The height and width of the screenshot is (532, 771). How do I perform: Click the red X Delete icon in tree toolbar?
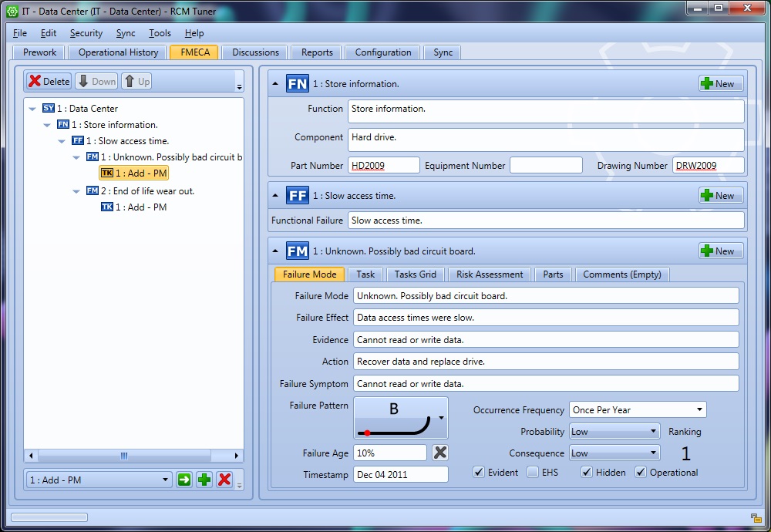click(x=35, y=81)
